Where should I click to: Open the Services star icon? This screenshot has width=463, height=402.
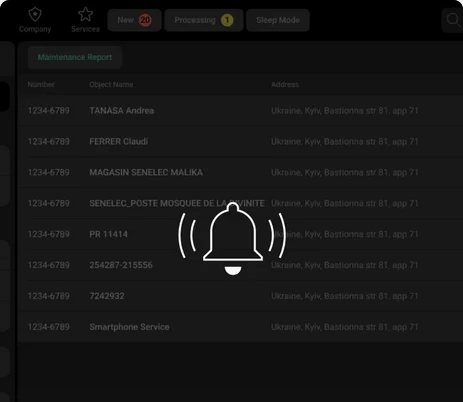click(85, 14)
